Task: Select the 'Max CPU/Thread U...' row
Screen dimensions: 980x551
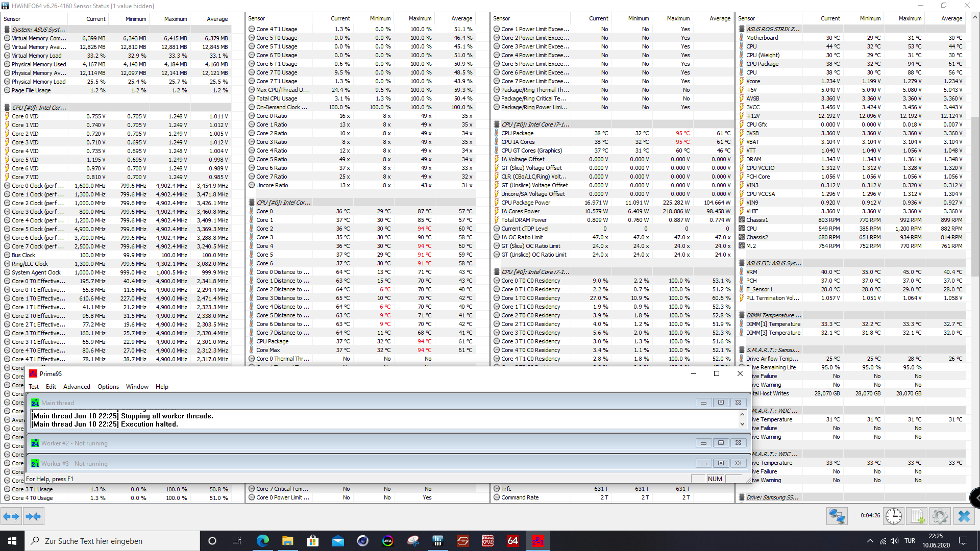Action: click(361, 90)
